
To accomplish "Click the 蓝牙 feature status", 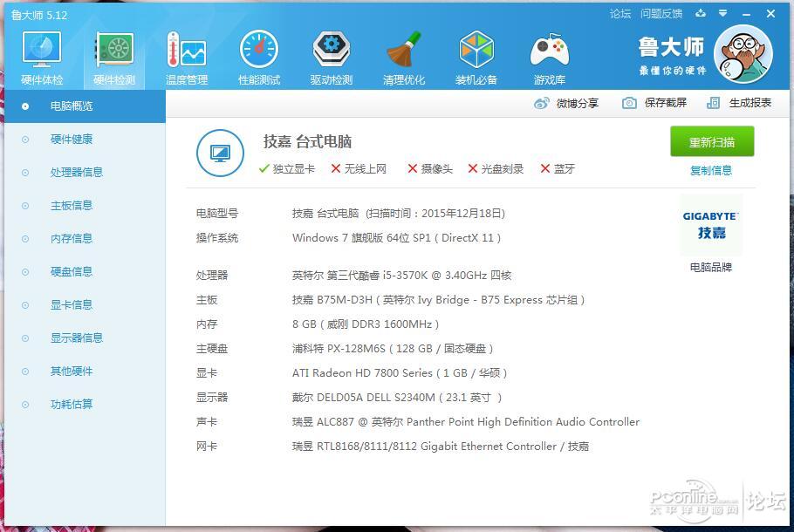I will [558, 168].
